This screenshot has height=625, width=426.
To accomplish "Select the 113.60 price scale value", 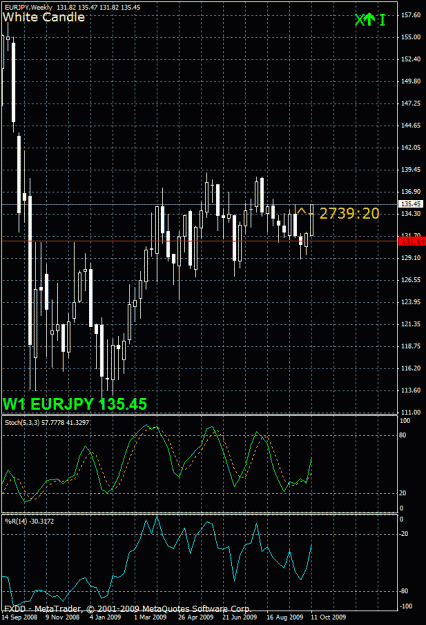I will (x=411, y=390).
